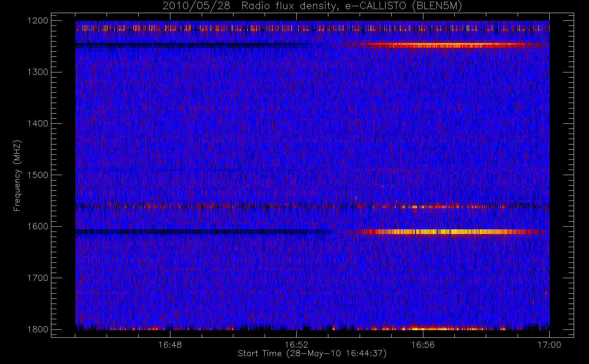Image resolution: width=589 pixels, height=364 pixels.
Task: Click the 1200 frequency tick label
Action: [38, 21]
